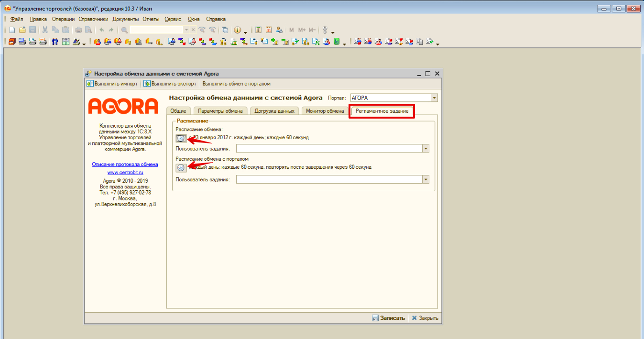Click Выполнить обмен с порталом button
644x339 pixels.
pyautogui.click(x=236, y=84)
